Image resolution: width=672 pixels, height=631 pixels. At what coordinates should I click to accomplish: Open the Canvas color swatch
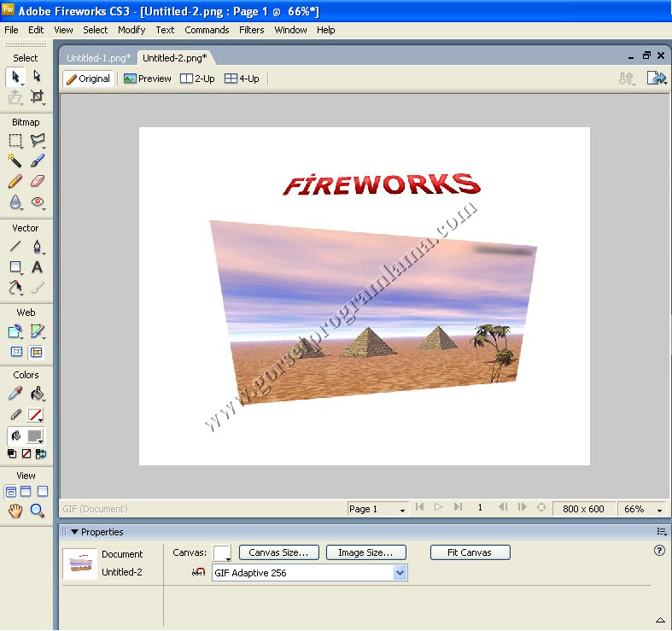[221, 552]
